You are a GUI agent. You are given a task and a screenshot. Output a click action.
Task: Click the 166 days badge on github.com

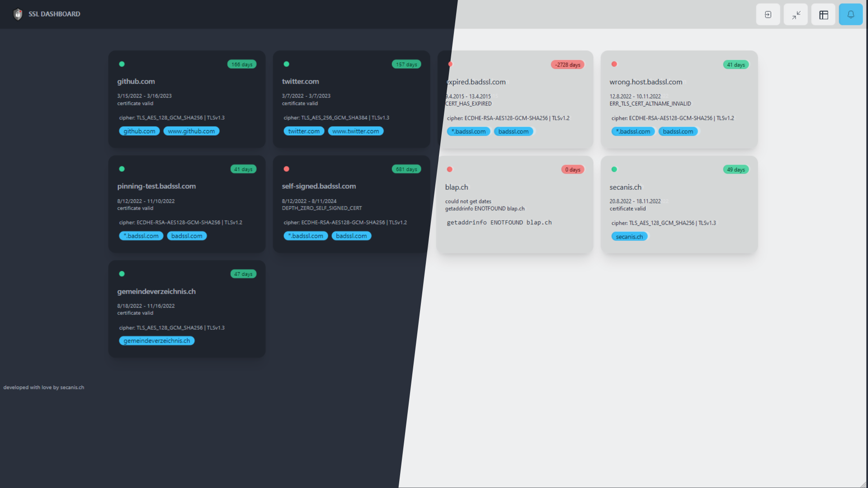click(x=241, y=64)
